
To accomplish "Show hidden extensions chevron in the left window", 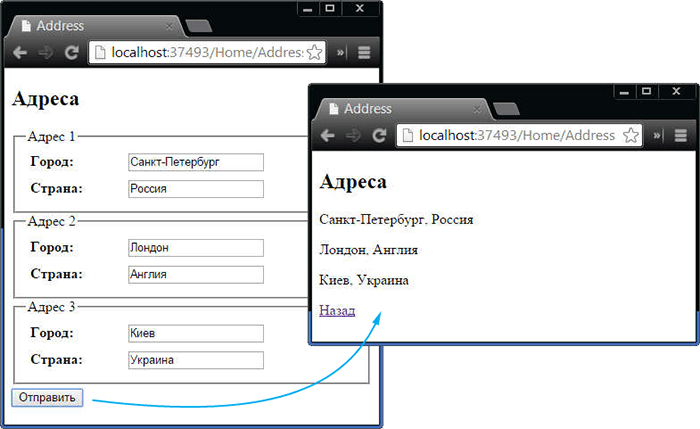I will click(x=341, y=53).
